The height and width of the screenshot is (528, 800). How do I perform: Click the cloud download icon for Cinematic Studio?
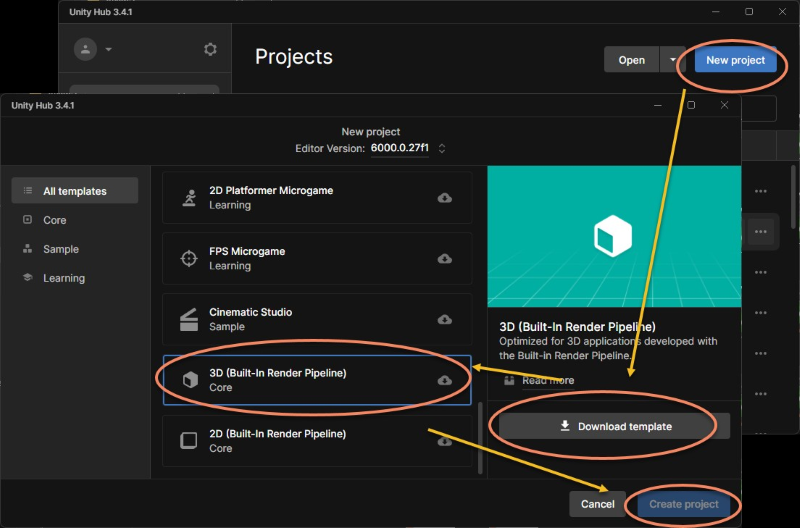pyautogui.click(x=444, y=320)
